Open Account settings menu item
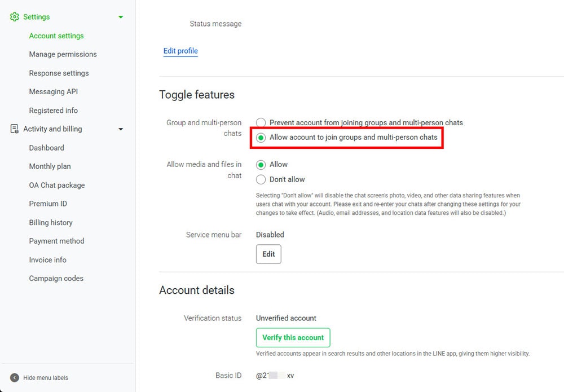 (56, 36)
